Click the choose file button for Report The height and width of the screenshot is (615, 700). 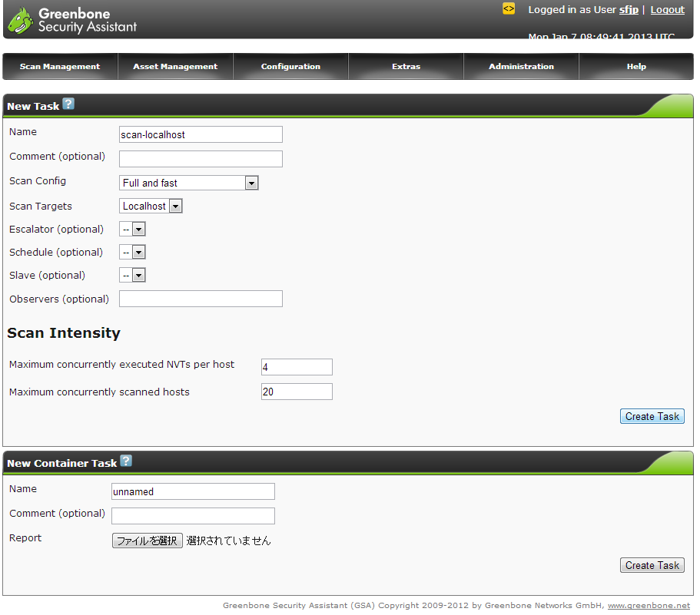pyautogui.click(x=148, y=541)
